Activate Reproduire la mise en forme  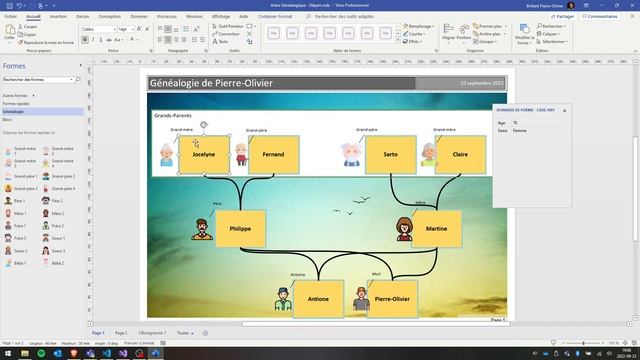click(46, 42)
